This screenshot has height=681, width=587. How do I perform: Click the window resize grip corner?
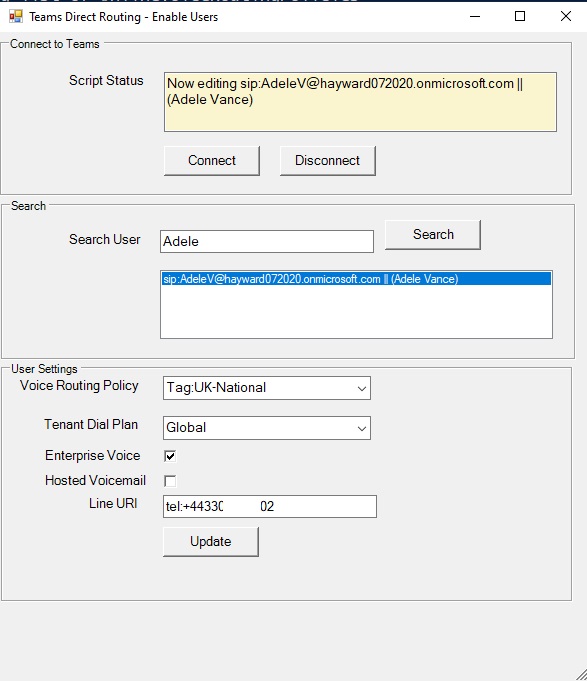click(581, 675)
